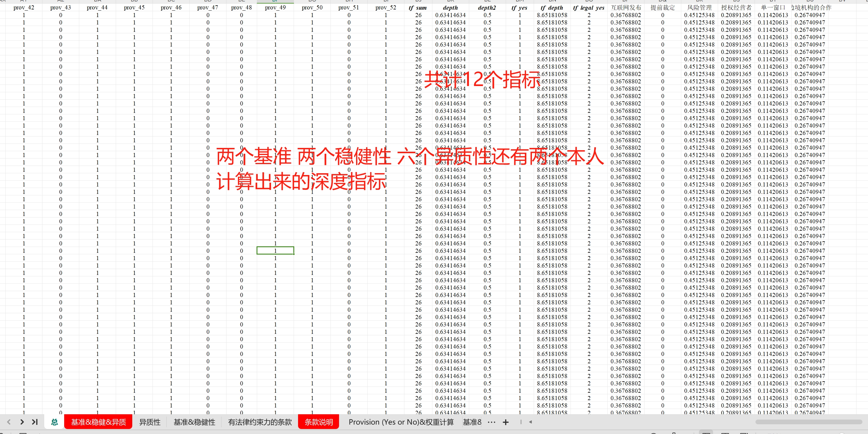Click the next sheet navigation arrow
The height and width of the screenshot is (434, 868).
[22, 422]
